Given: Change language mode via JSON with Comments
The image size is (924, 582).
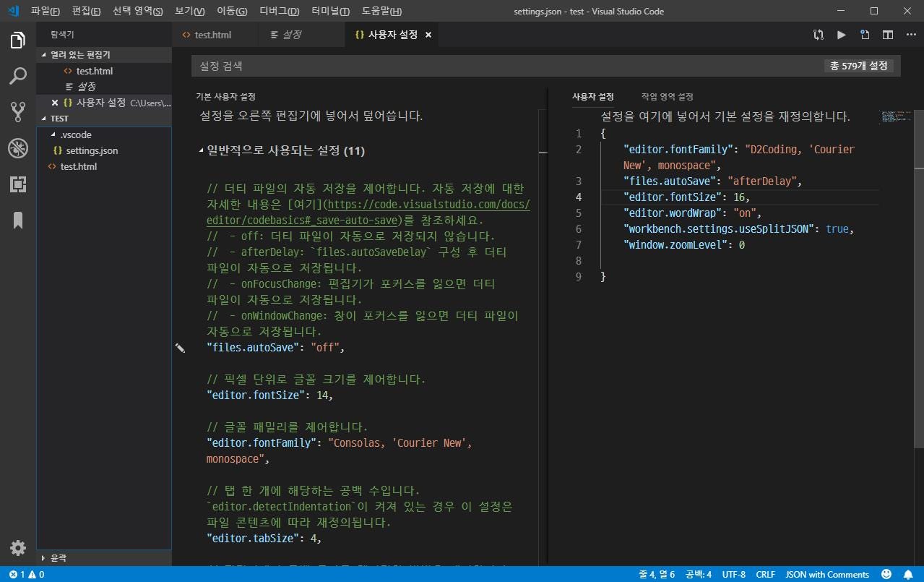Looking at the screenshot, I should 826,574.
